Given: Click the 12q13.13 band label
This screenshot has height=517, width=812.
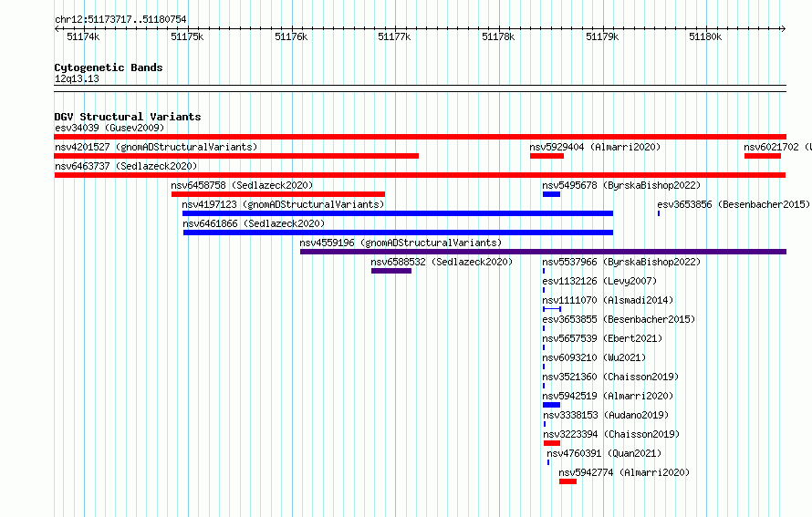Looking at the screenshot, I should pos(77,78).
